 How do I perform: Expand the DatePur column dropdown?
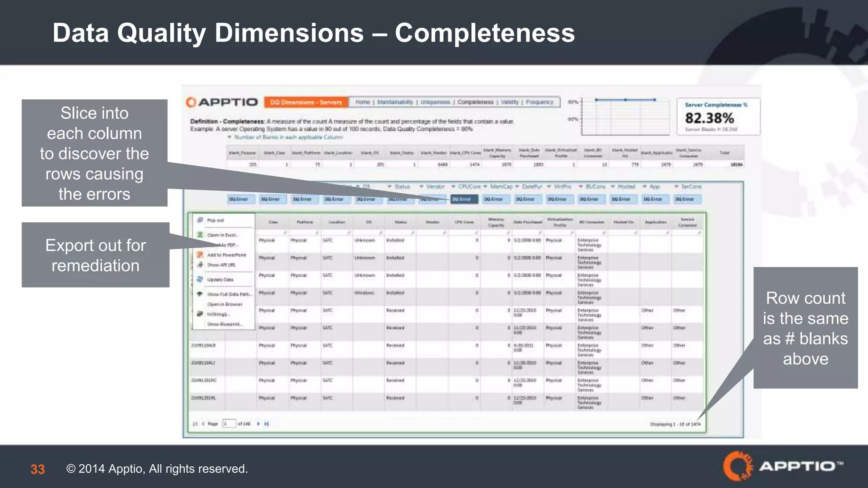pos(517,186)
